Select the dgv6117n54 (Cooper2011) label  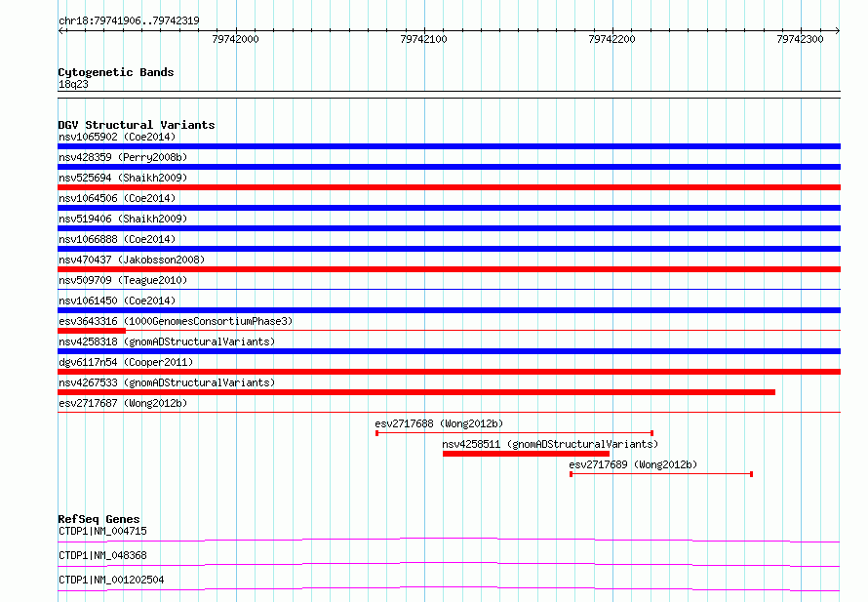126,362
